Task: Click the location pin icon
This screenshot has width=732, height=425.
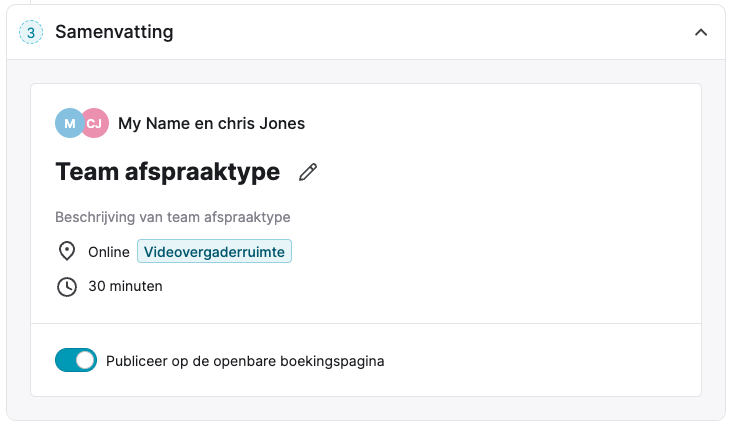Action: [67, 251]
